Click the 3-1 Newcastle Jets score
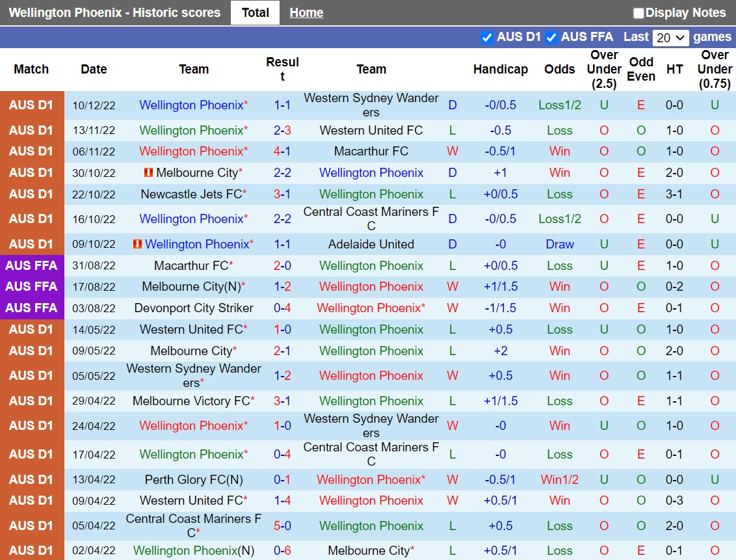The height and width of the screenshot is (560, 736). pos(282,194)
